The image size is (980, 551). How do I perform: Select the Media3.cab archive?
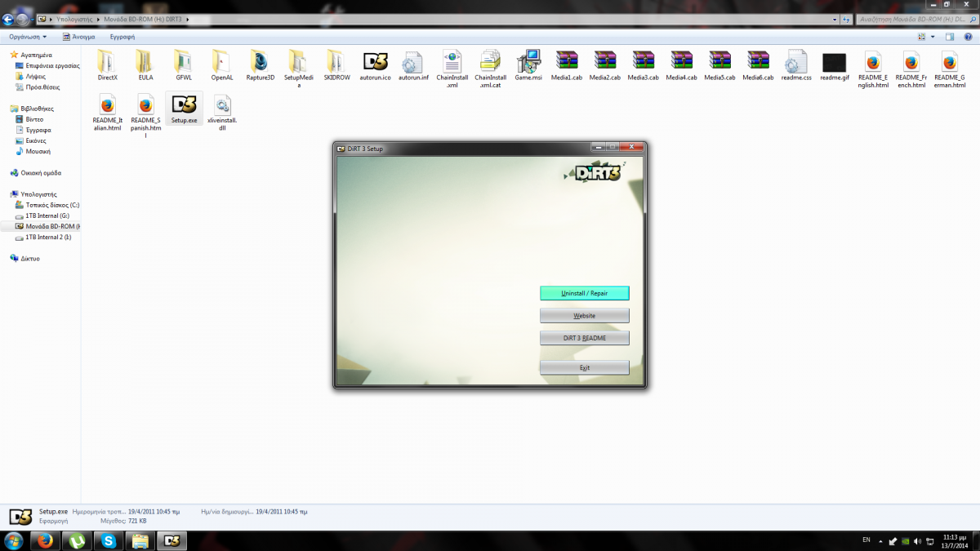point(644,66)
